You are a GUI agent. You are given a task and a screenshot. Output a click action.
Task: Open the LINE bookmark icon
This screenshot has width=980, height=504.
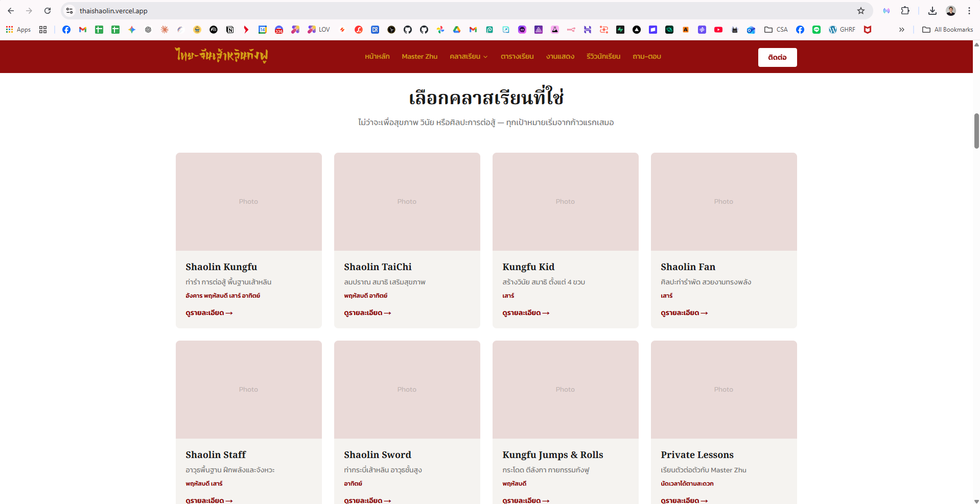point(816,30)
